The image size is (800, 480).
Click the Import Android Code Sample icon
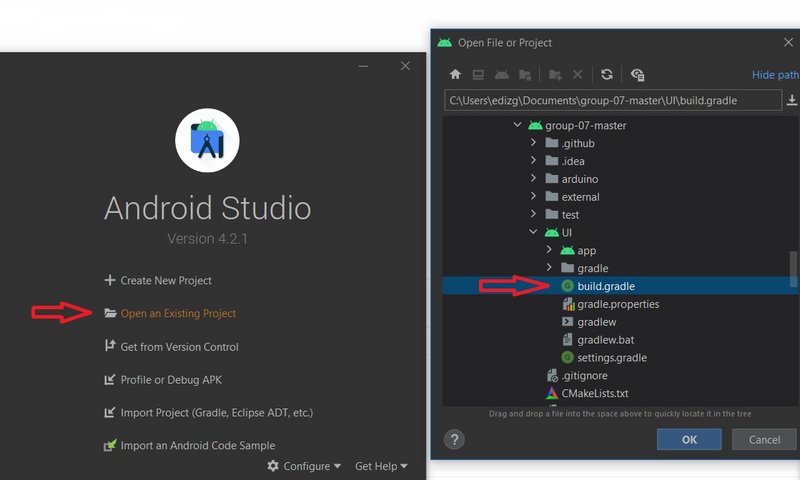click(110, 445)
